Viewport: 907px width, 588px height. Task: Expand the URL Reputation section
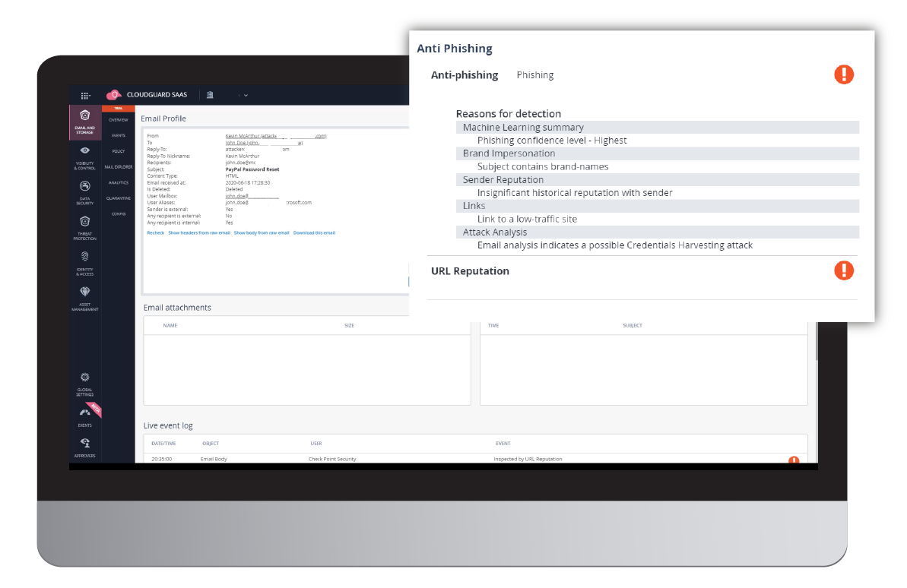point(470,271)
